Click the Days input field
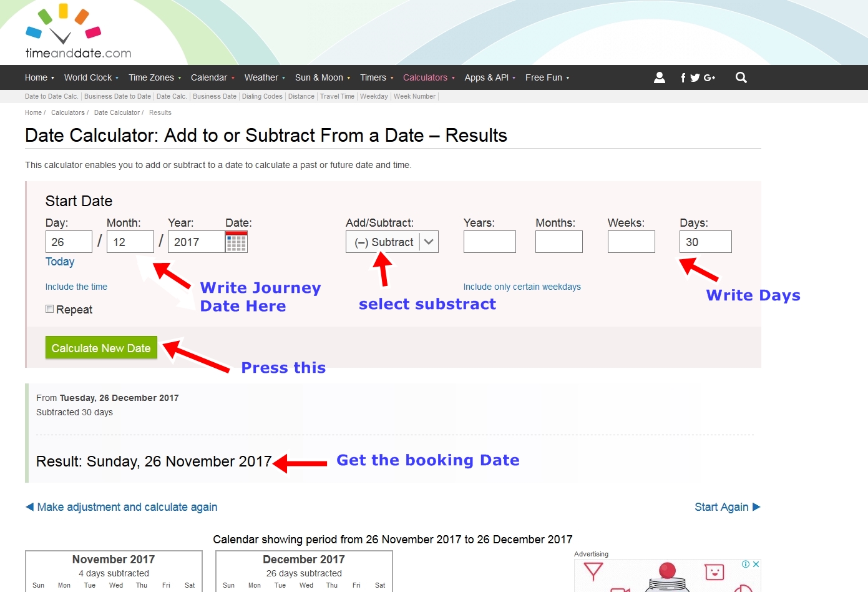The height and width of the screenshot is (592, 868). [x=705, y=242]
